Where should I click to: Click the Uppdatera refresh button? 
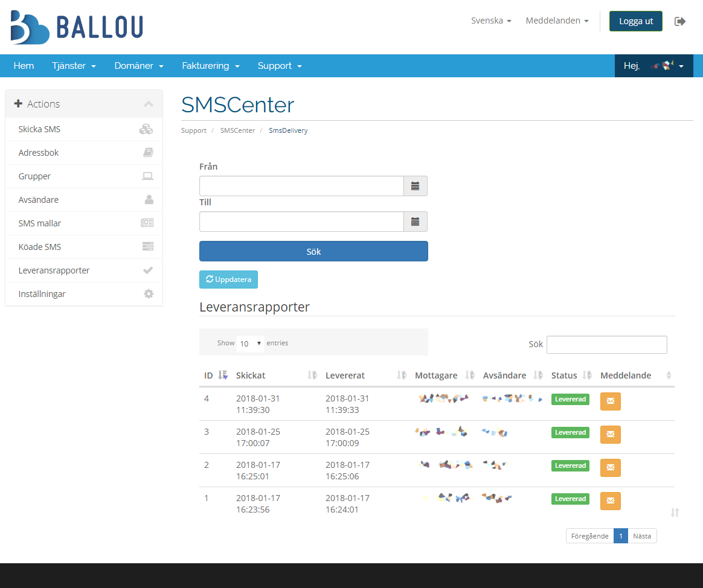pos(228,279)
